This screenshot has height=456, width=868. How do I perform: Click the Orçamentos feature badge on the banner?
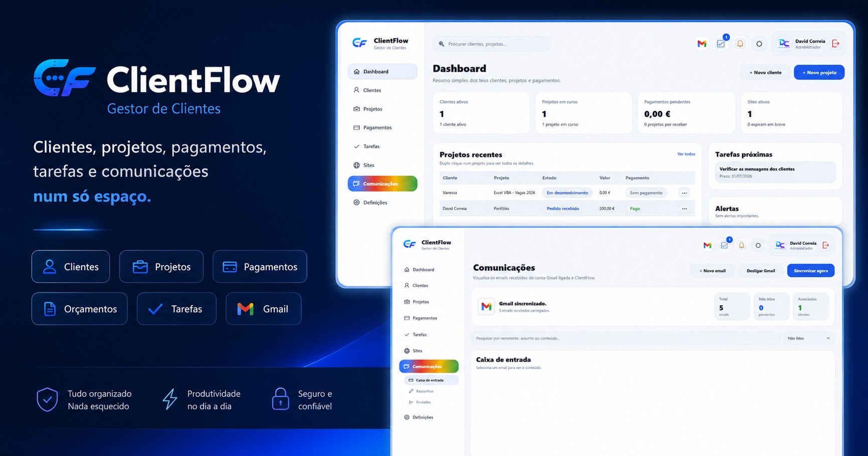click(x=80, y=309)
